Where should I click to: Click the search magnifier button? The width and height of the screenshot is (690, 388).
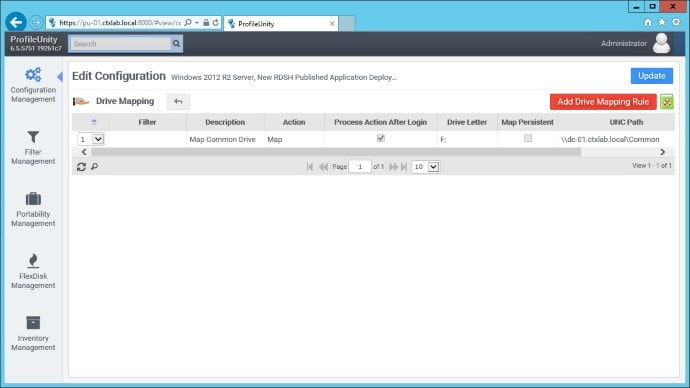tap(176, 44)
